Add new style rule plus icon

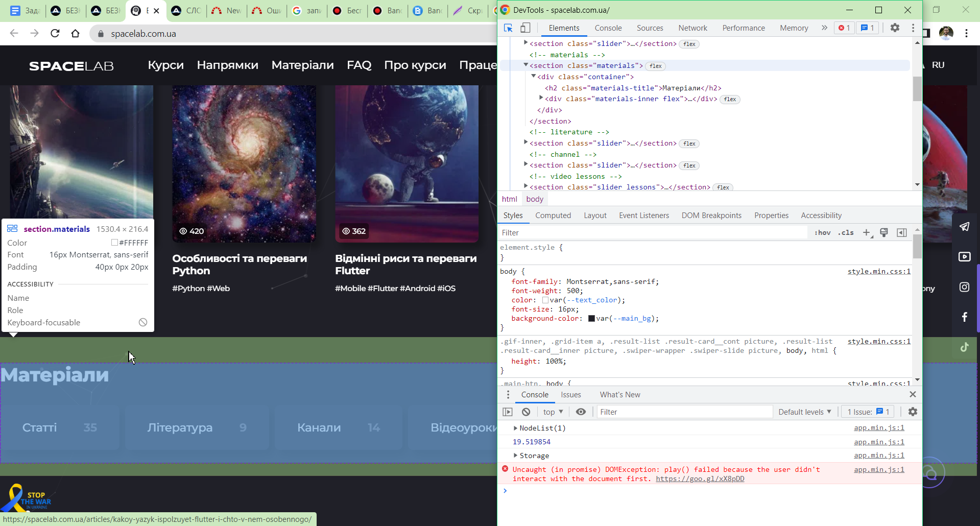coord(867,233)
